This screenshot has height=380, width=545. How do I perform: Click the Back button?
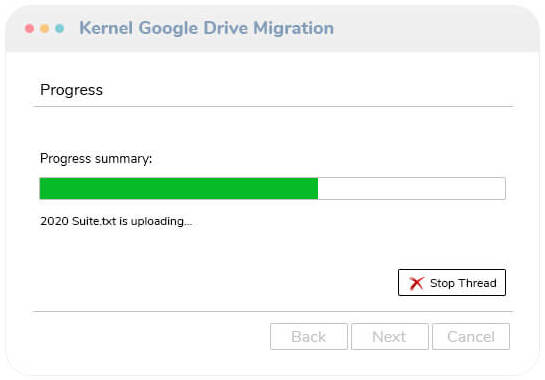(309, 337)
